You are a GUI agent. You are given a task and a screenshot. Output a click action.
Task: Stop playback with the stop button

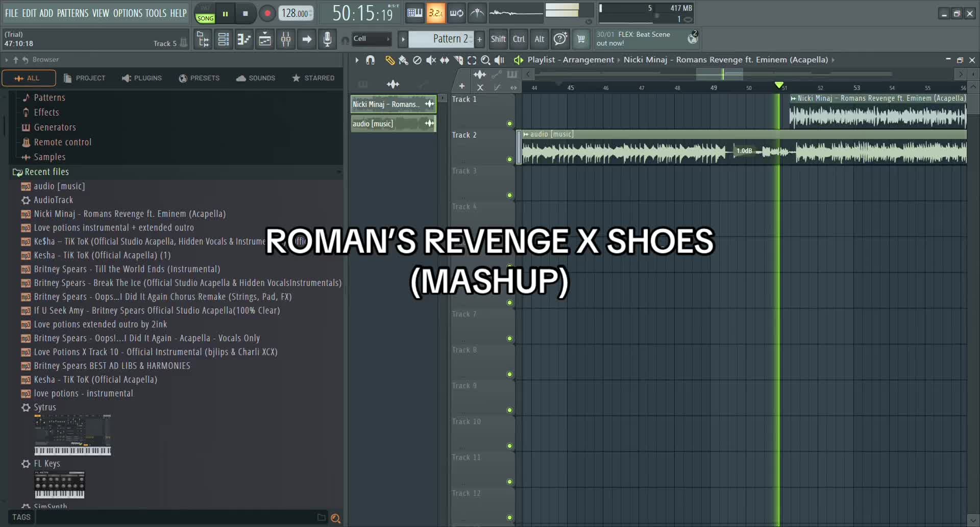coord(246,13)
